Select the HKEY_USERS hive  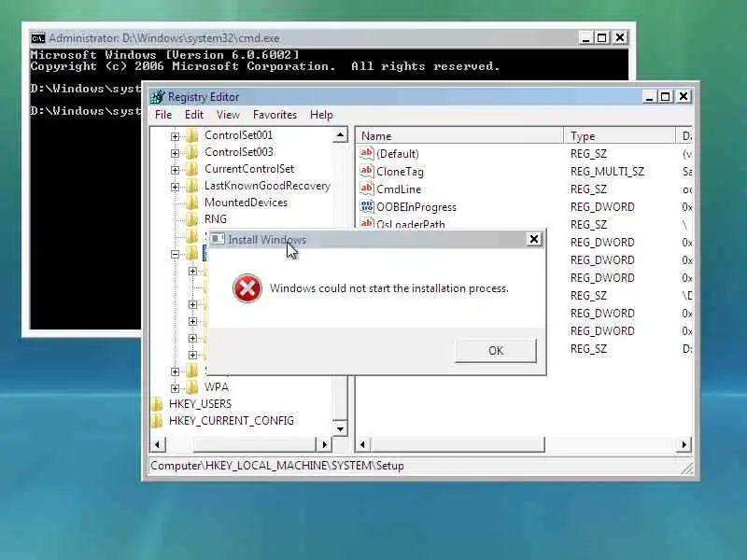coord(200,404)
